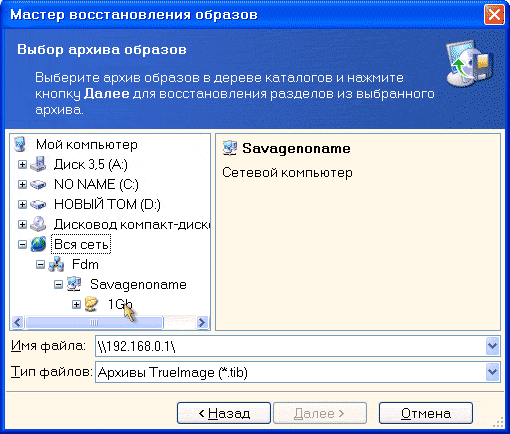Select Дисковод компакт-дисков entry

132,224
